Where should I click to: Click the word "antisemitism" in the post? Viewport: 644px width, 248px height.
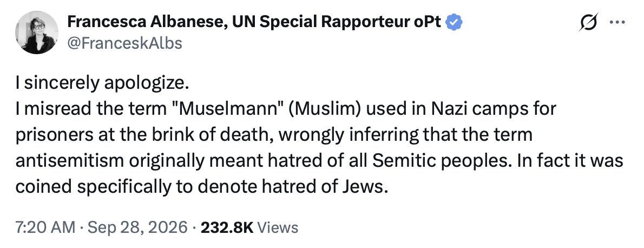(x=69, y=161)
